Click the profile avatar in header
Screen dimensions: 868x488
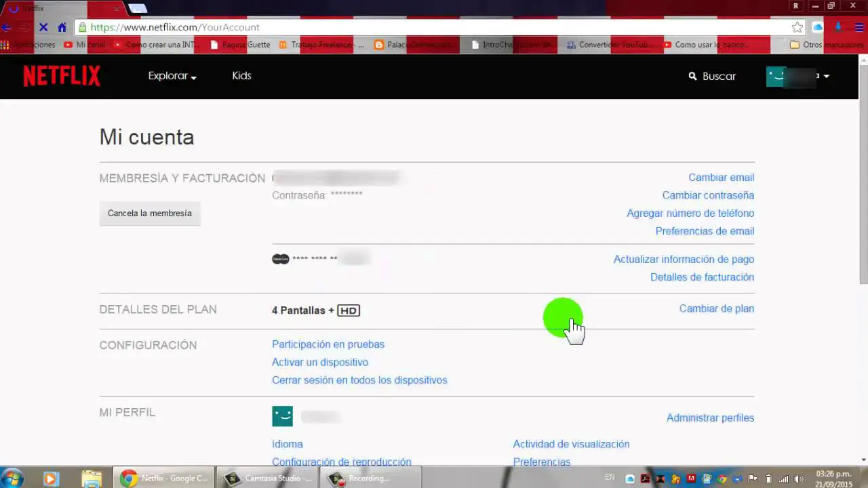pyautogui.click(x=776, y=76)
